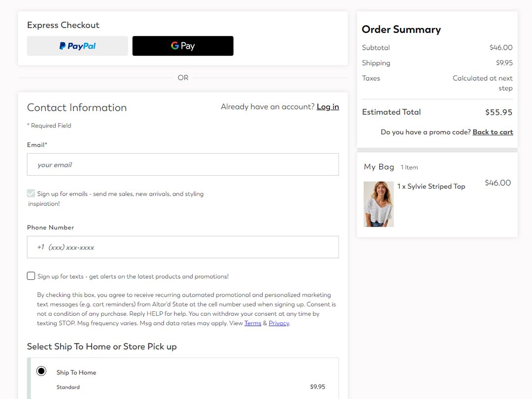Viewport: 532px width, 399px height.
Task: Click the Ship To Home label text
Action: [76, 372]
